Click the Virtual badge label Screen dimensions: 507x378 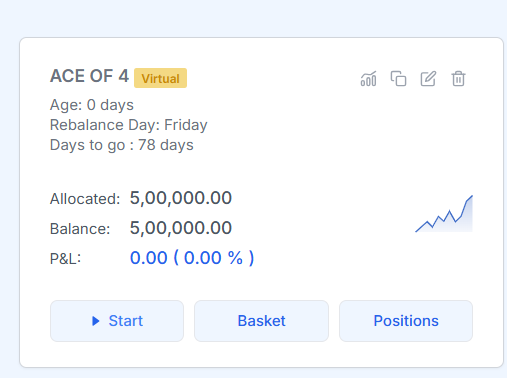(160, 78)
